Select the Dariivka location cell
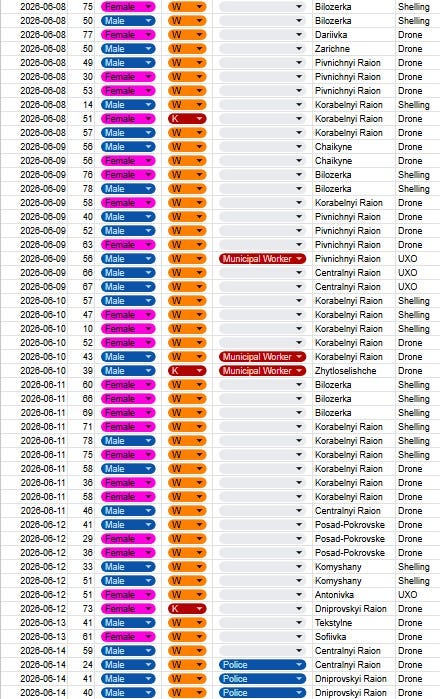This screenshot has width=440, height=699. 354,35
